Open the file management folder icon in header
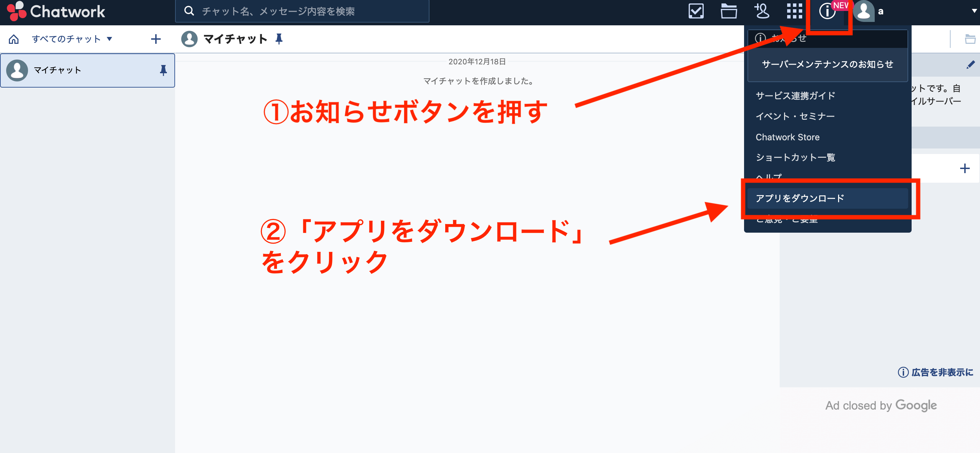 729,11
